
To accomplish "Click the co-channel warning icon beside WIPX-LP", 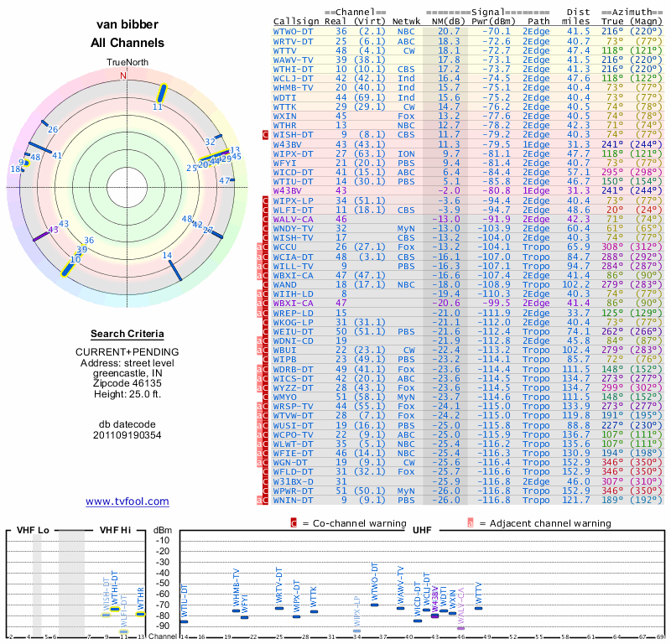I will (266, 201).
